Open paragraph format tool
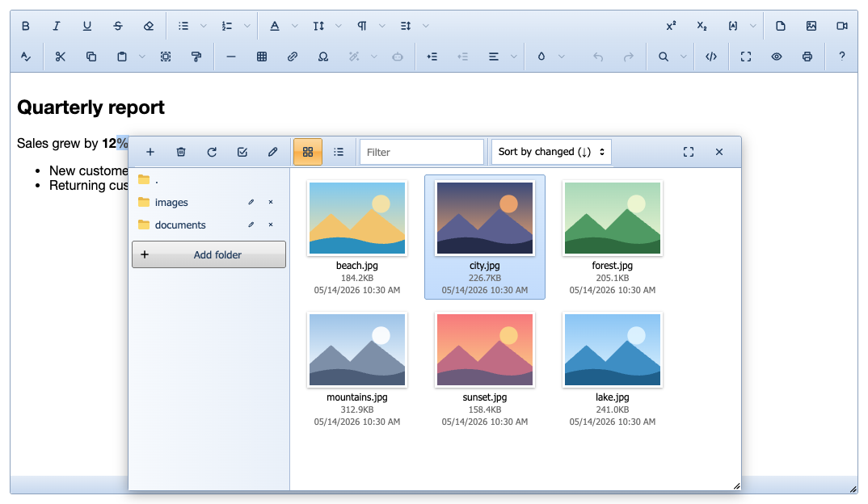The image size is (868, 504). click(x=362, y=26)
